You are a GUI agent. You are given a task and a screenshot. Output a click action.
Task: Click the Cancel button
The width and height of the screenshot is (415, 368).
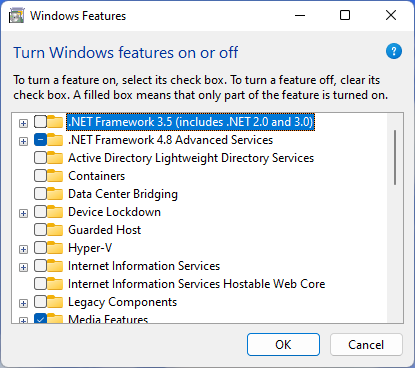(x=366, y=344)
